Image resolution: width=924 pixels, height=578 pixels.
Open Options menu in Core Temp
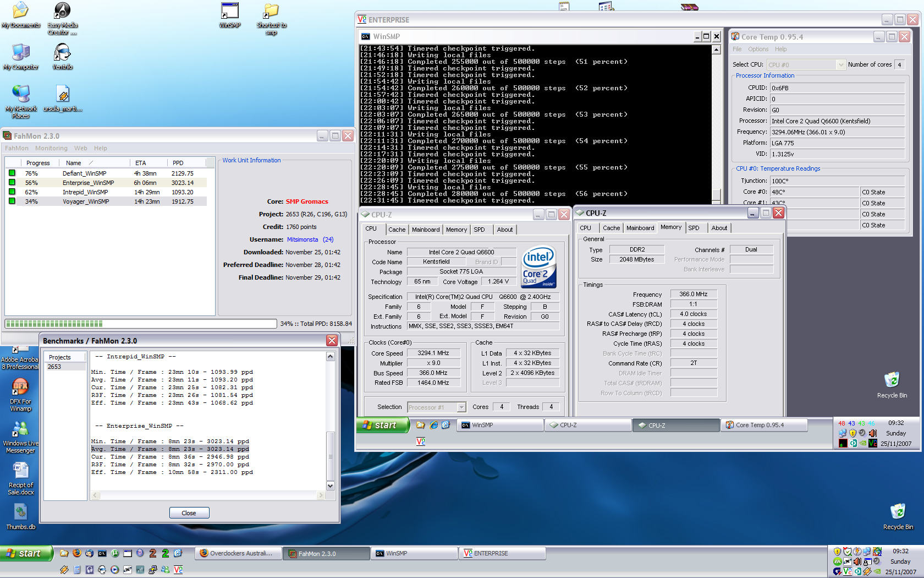pos(758,49)
